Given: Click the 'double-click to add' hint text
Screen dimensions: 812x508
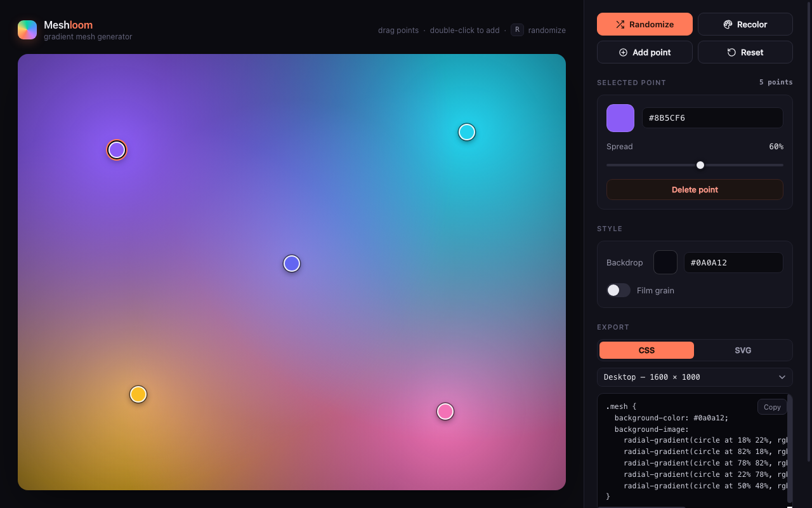Looking at the screenshot, I should tap(464, 30).
